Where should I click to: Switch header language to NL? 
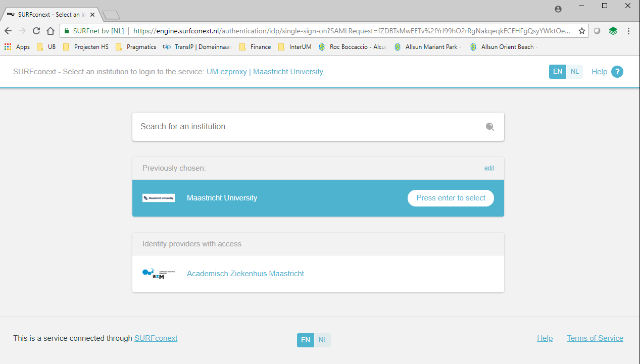click(575, 72)
